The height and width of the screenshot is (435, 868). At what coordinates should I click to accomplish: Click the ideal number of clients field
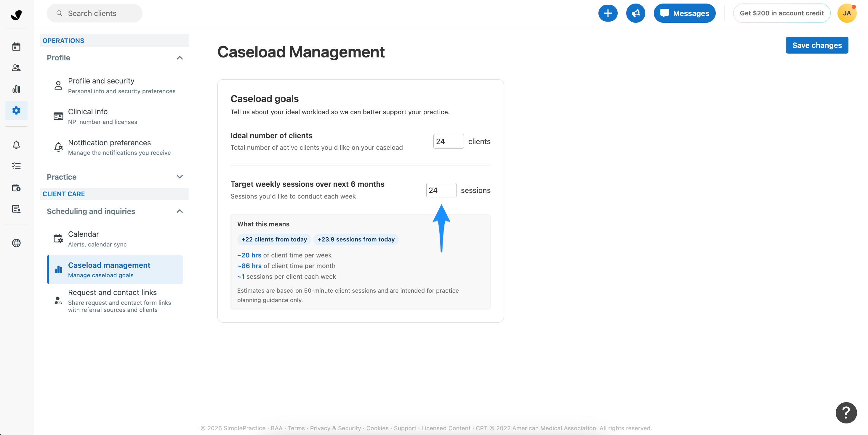[448, 141]
